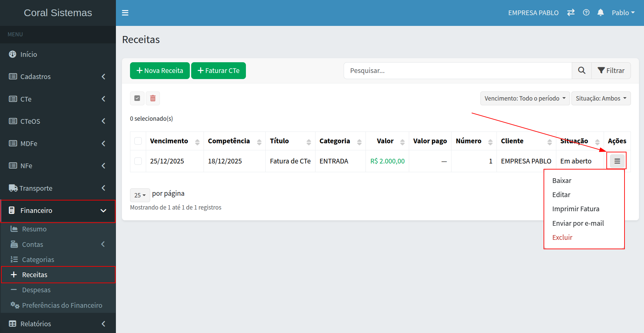
Task: Select Baixar from the actions menu
Action: 562,181
